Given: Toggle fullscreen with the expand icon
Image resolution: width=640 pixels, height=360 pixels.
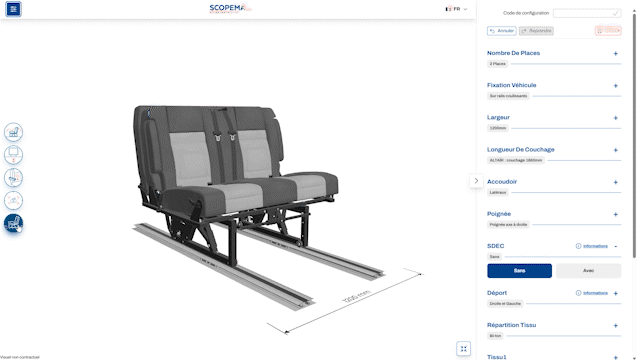Looking at the screenshot, I should tap(463, 349).
